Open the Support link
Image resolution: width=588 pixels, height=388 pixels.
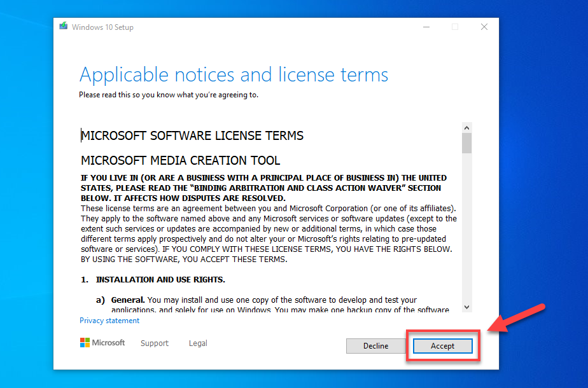coord(155,343)
